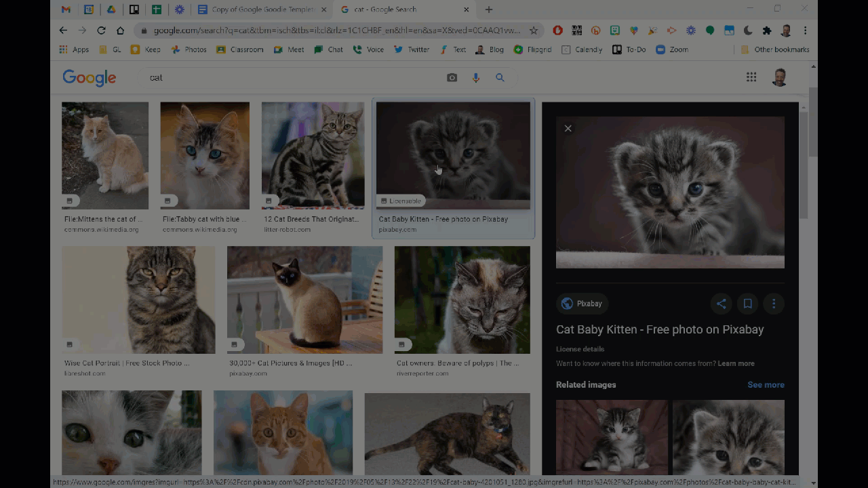The image size is (868, 488).
Task: Click the libreshot.com source text
Action: (x=85, y=373)
